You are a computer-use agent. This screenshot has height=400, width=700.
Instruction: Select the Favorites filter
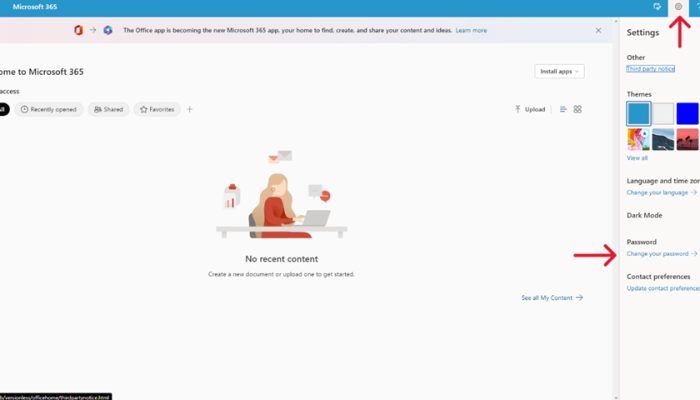click(157, 109)
